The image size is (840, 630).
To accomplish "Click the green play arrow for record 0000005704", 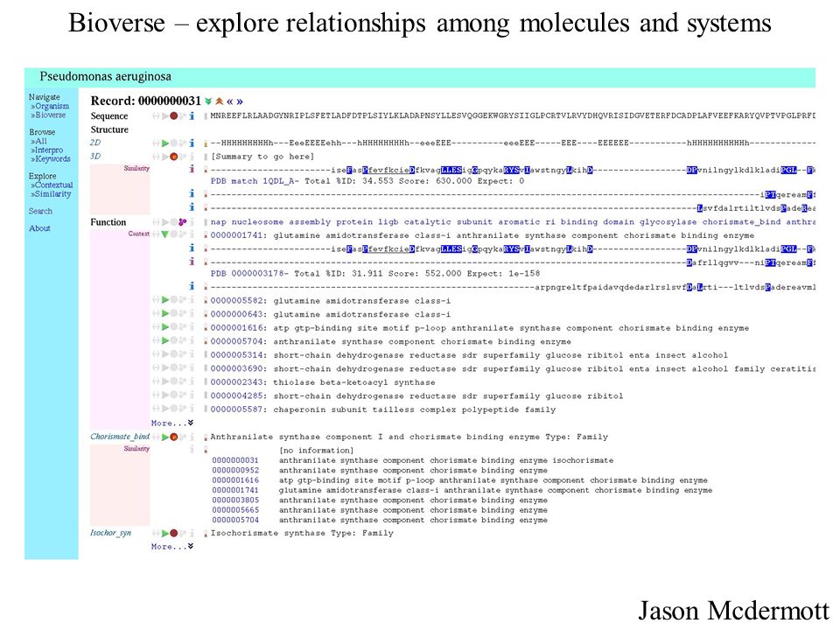I will click(165, 340).
